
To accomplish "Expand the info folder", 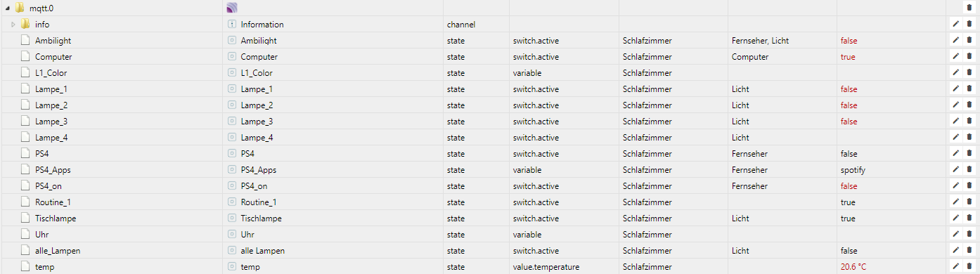I will point(13,25).
